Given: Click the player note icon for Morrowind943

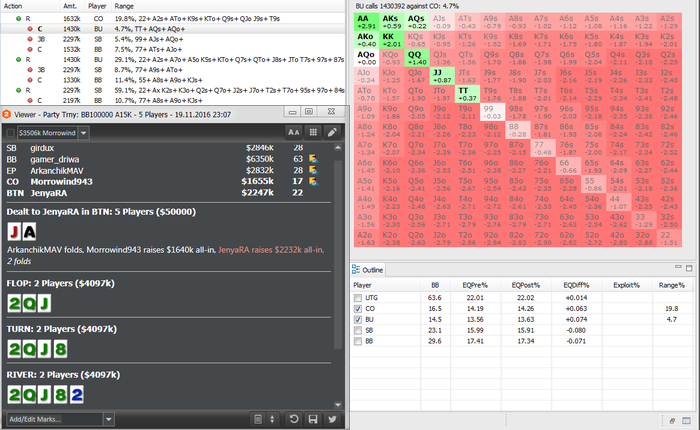Looking at the screenshot, I should pos(313,181).
